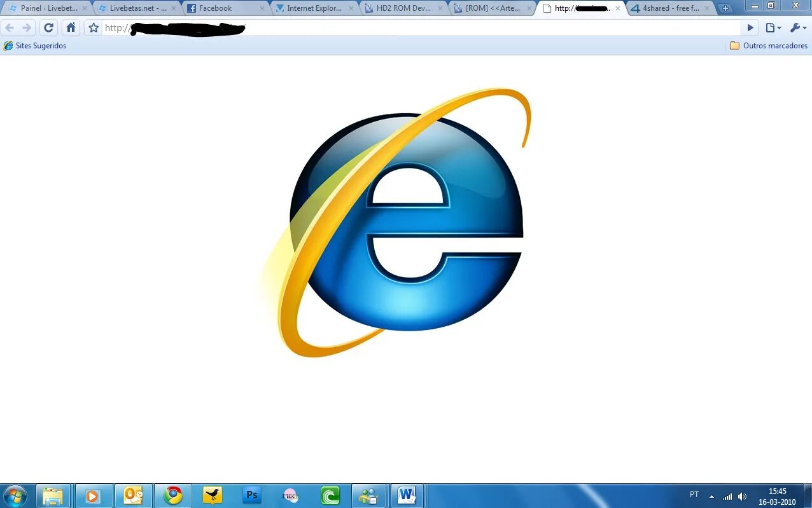The height and width of the screenshot is (508, 812).
Task: Open the green C taskbar app
Action: pos(330,495)
